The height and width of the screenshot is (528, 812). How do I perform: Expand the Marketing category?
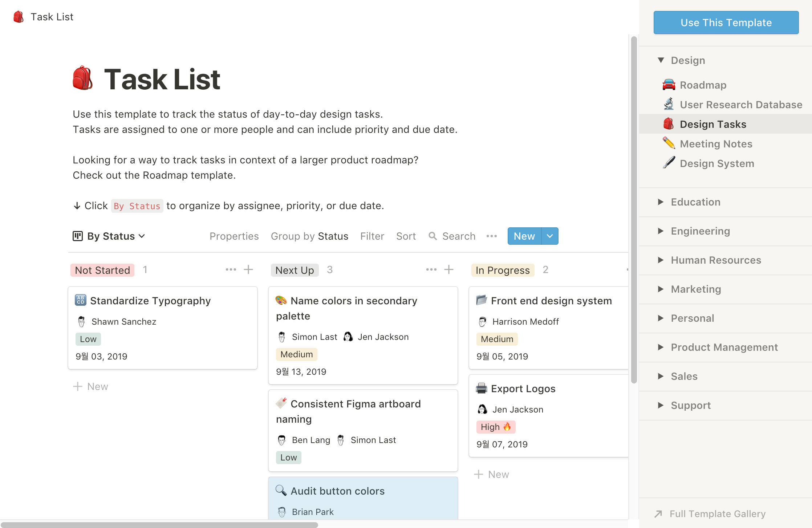(x=696, y=289)
